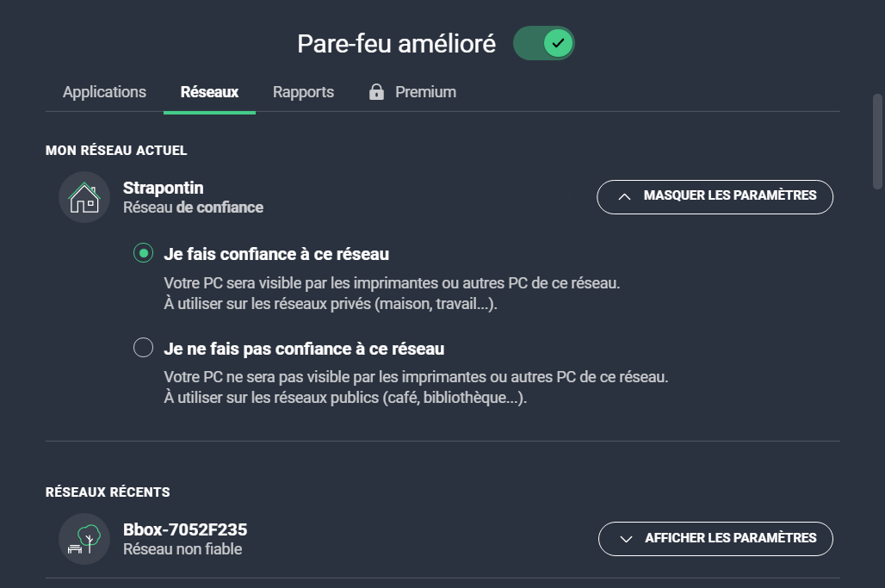Screen dimensions: 885x588
Task: Disable the Pare-feu amélioré toggle
Action: tap(543, 41)
